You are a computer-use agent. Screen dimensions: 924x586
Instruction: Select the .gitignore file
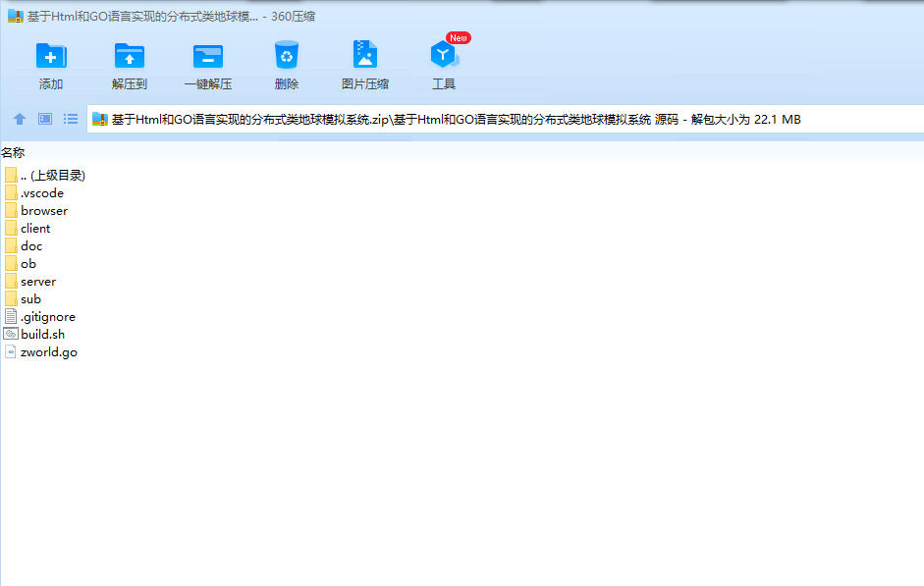click(48, 316)
